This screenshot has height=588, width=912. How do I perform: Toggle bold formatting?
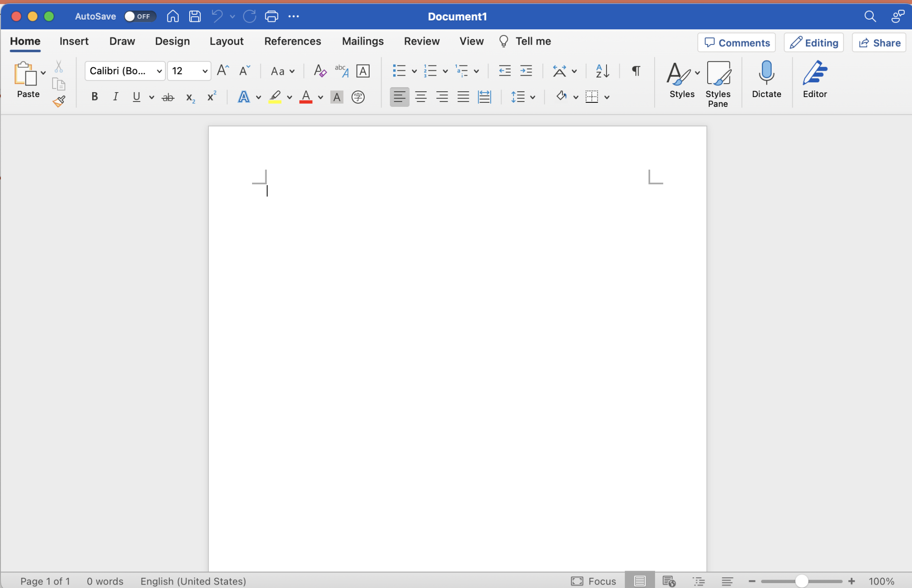click(94, 97)
